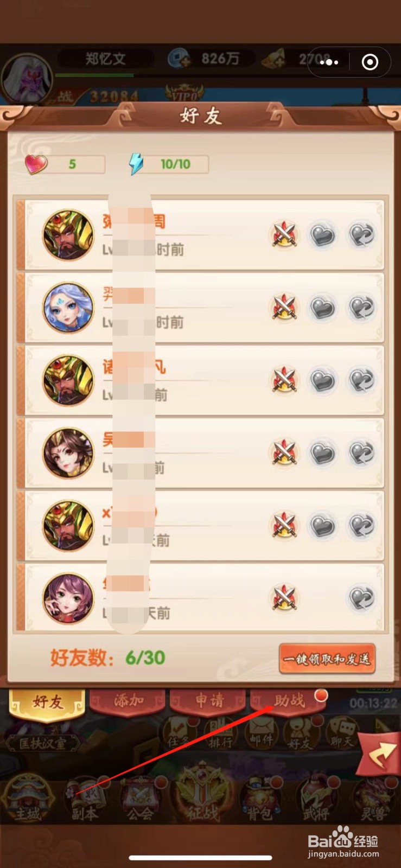Viewport: 401px width, 868px height.
Task: Click the mini-program close circle button
Action: pos(370,62)
